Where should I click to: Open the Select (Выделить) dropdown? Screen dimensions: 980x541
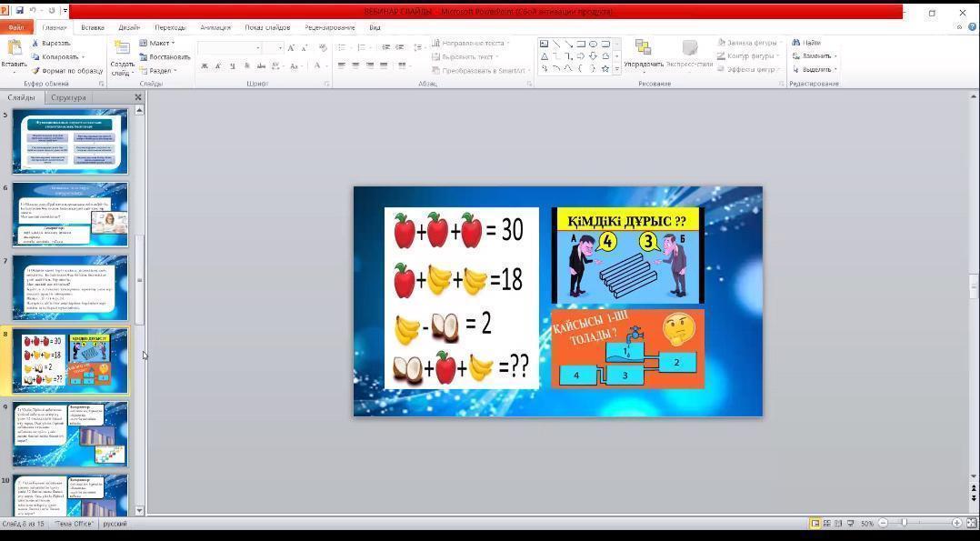[x=816, y=69]
